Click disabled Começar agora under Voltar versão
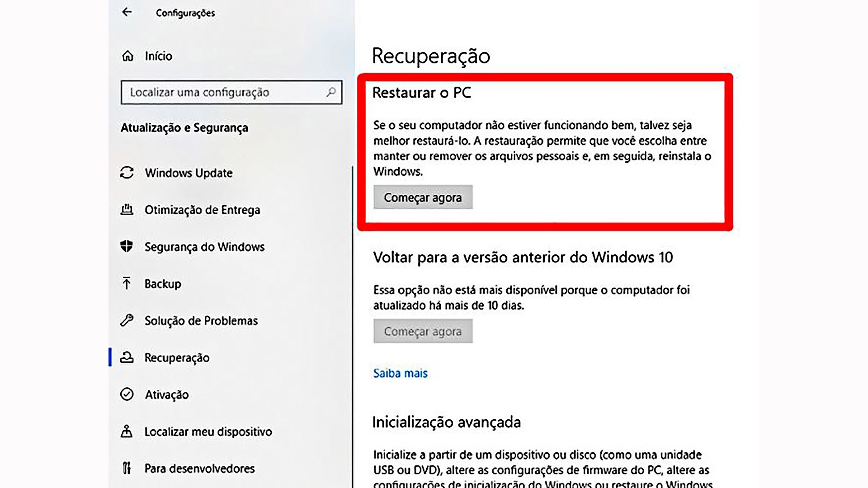868x488 pixels. click(423, 331)
